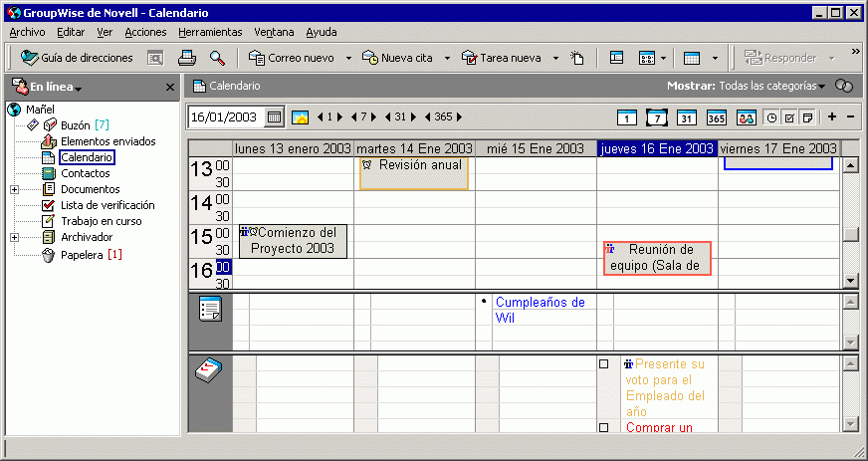Click the date field showing 16/01/2003
Image resolution: width=868 pixels, height=461 pixels.
coord(225,116)
